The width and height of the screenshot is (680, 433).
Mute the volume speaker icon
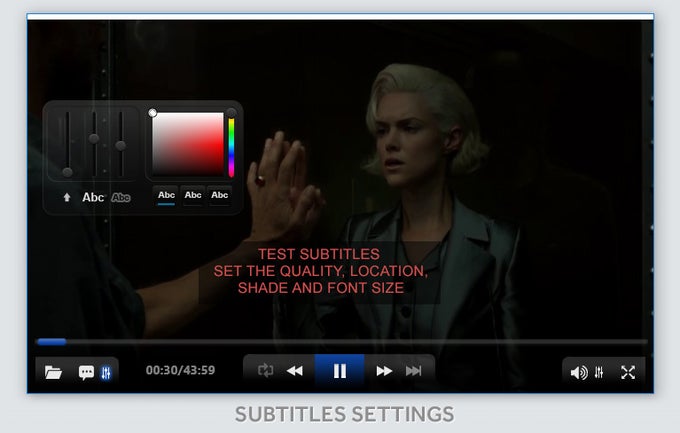[x=579, y=372]
